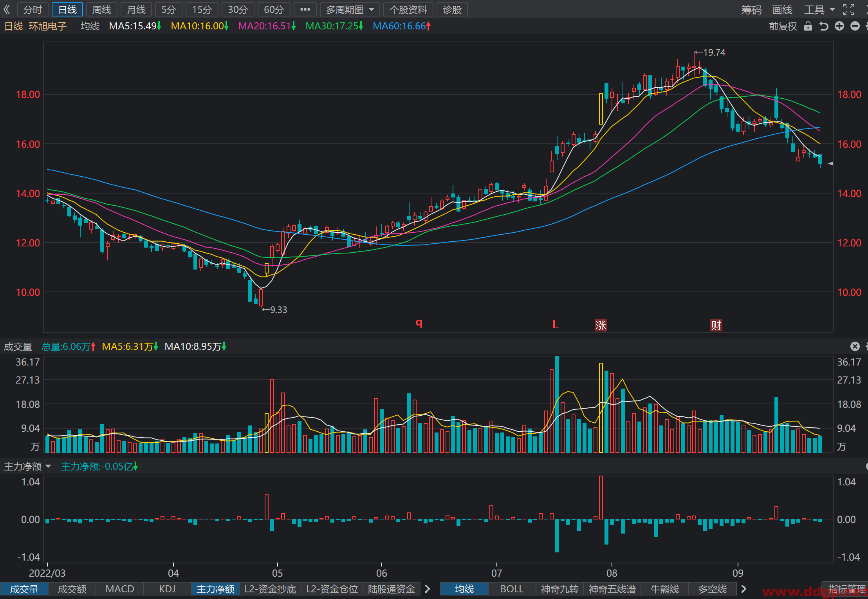Expand the 工具 tools dropdown

[x=819, y=9]
